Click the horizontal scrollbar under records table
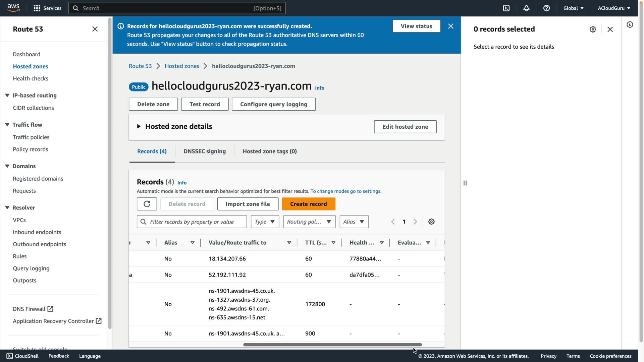 [332, 345]
